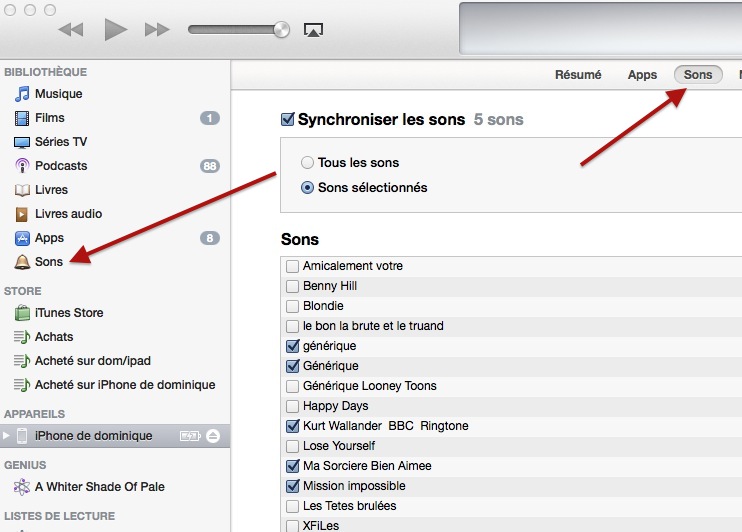Open the Musique library icon
Viewport: 742px width, 532px height.
coord(22,94)
